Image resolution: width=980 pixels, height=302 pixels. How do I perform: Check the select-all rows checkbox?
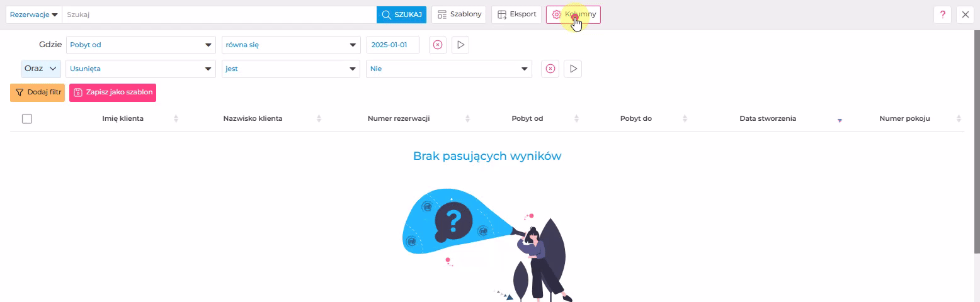pyautogui.click(x=27, y=118)
